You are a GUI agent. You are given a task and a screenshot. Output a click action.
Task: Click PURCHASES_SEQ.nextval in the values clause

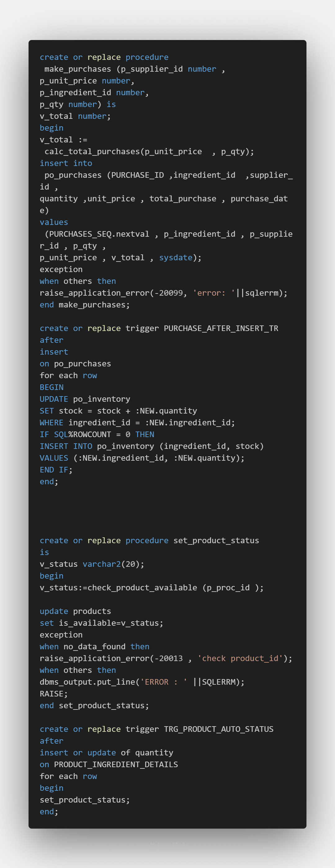point(99,234)
